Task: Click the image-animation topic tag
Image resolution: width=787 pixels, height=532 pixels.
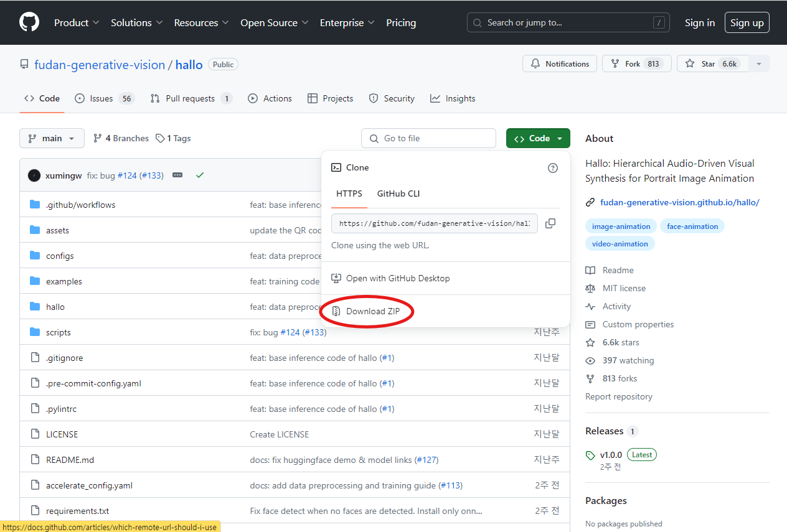Action: pos(621,226)
